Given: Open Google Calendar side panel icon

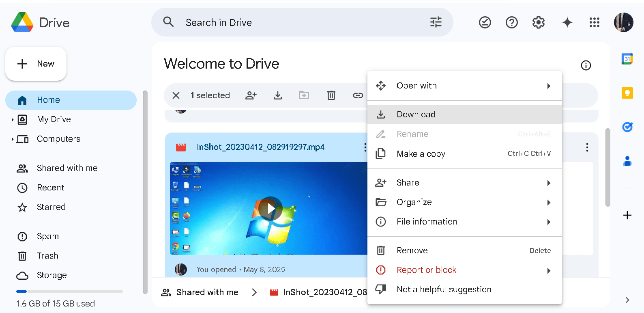Looking at the screenshot, I should coord(627,59).
